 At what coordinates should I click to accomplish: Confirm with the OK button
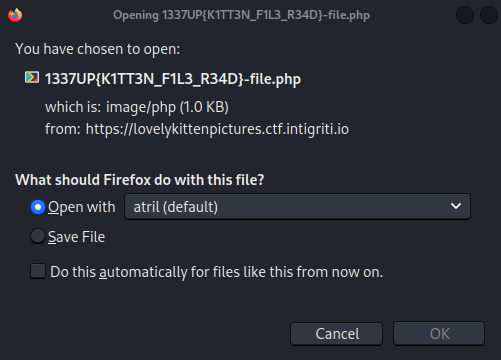[x=439, y=334]
